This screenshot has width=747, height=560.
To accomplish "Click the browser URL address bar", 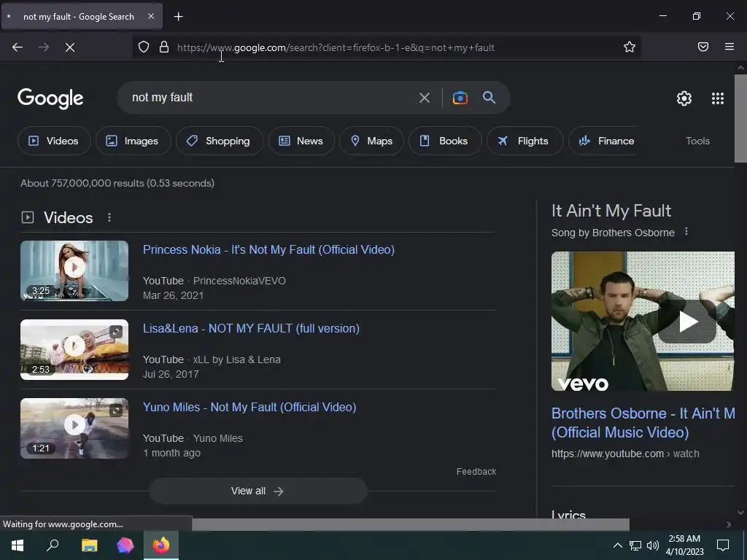I will tap(387, 47).
